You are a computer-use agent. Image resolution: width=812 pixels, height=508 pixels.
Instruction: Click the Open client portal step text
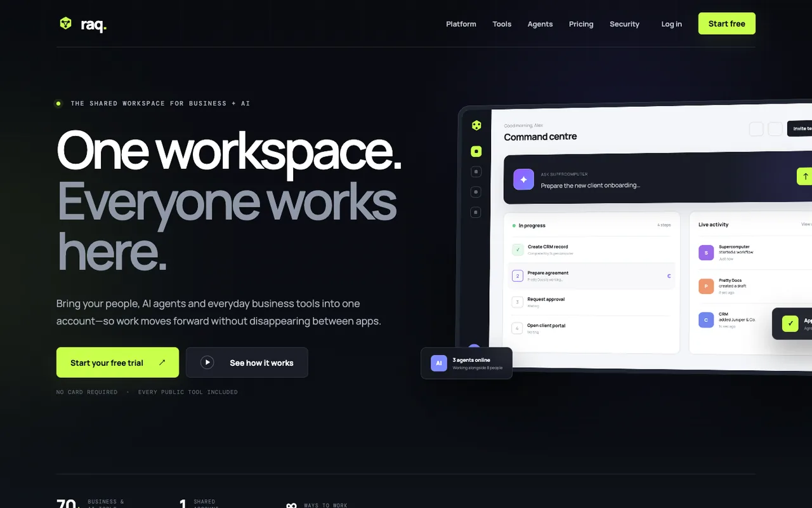click(546, 326)
